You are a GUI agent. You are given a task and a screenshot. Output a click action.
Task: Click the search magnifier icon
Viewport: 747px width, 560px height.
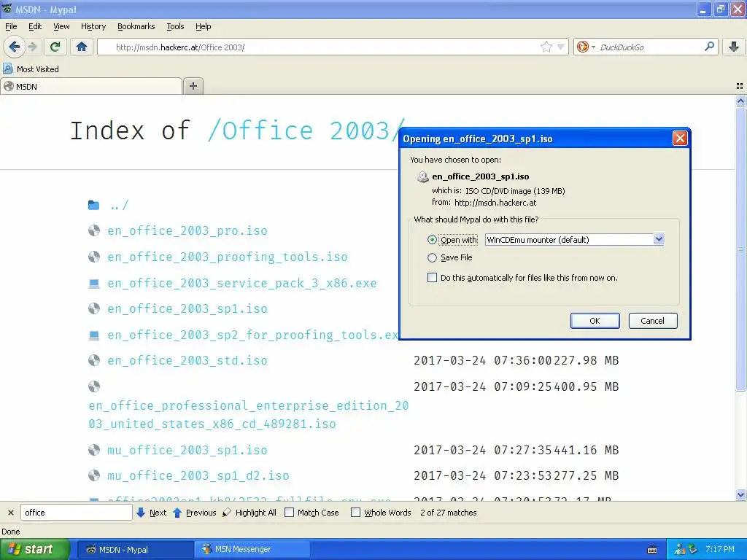pos(709,47)
